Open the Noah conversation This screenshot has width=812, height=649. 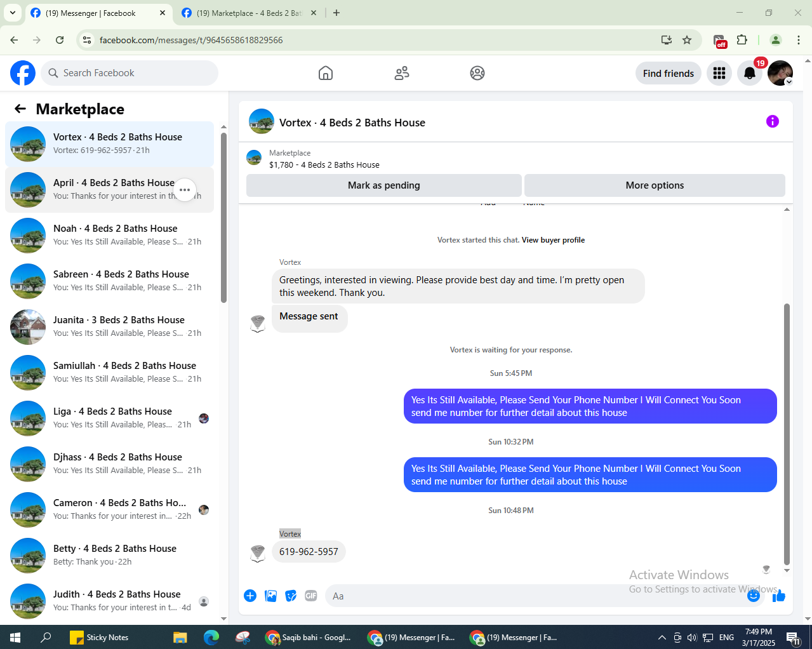(x=109, y=236)
